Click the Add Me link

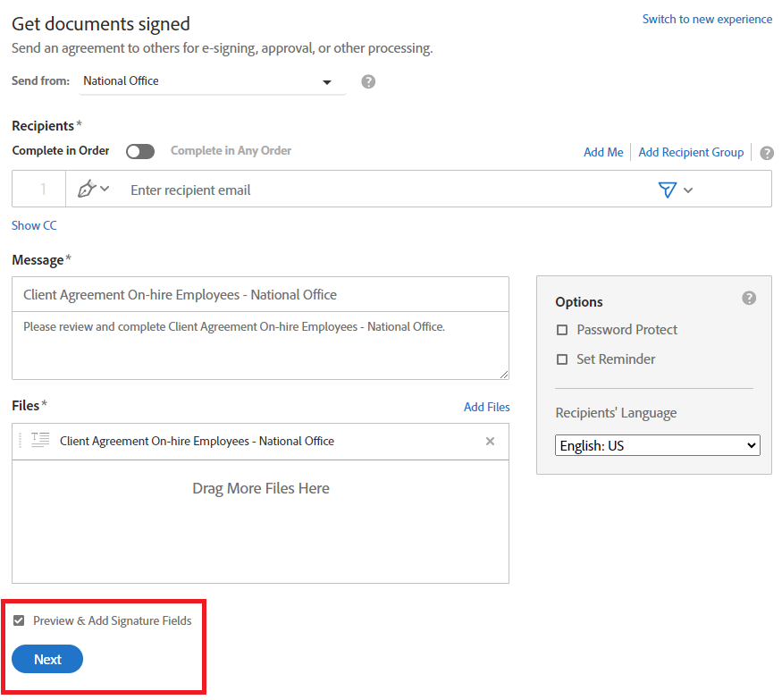click(x=603, y=152)
